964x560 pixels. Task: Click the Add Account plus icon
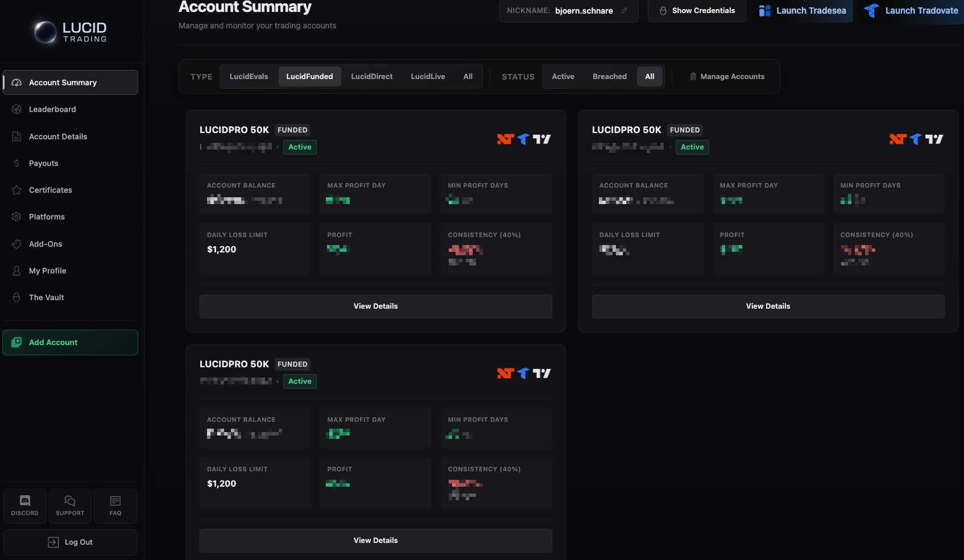click(16, 342)
